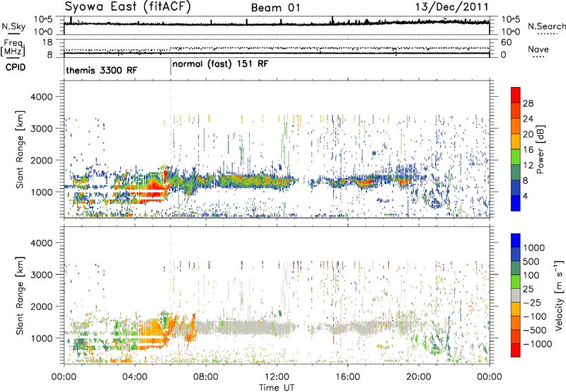Screen dimensions: 566x392
Task: Click the '2000' tick of velocity panel
Action: 41,306
